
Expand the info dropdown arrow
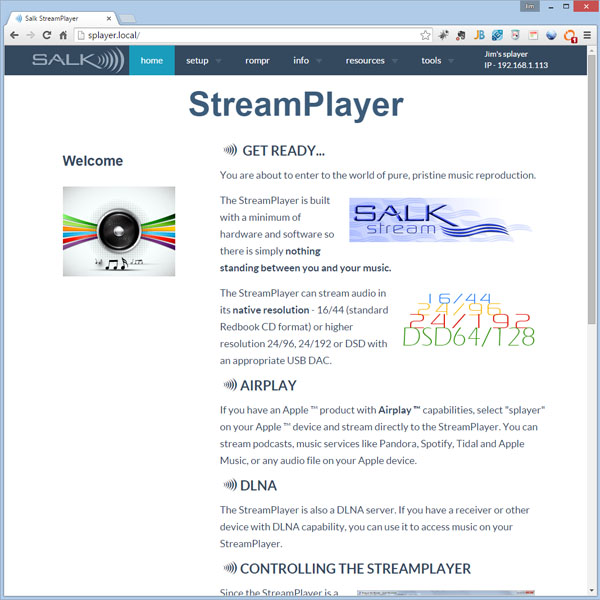click(x=319, y=60)
